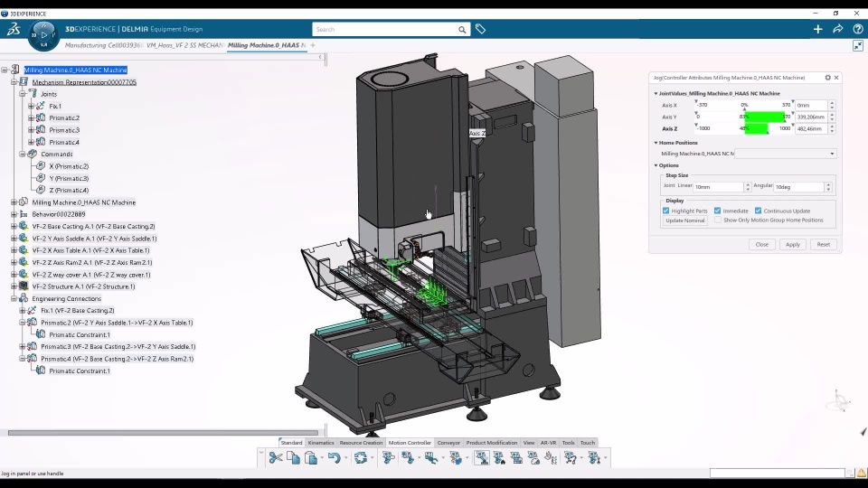Click the Reset button
The width and height of the screenshot is (868, 488).
(x=824, y=245)
